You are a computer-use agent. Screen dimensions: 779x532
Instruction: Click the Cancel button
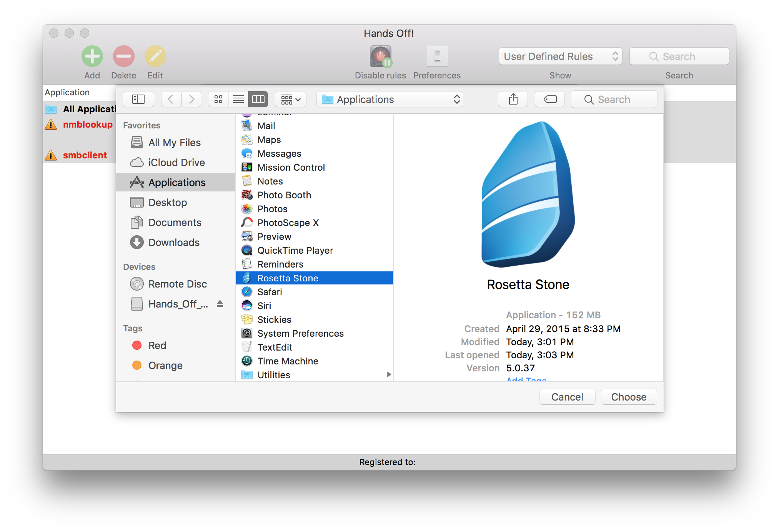pos(567,397)
